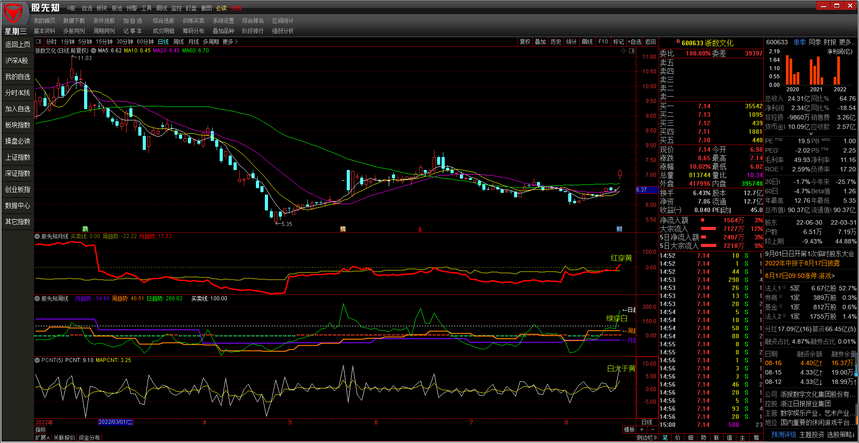Screen dimensions: 859x443
Task: Open 基本资料 in second toolbar row
Action: [44, 31]
